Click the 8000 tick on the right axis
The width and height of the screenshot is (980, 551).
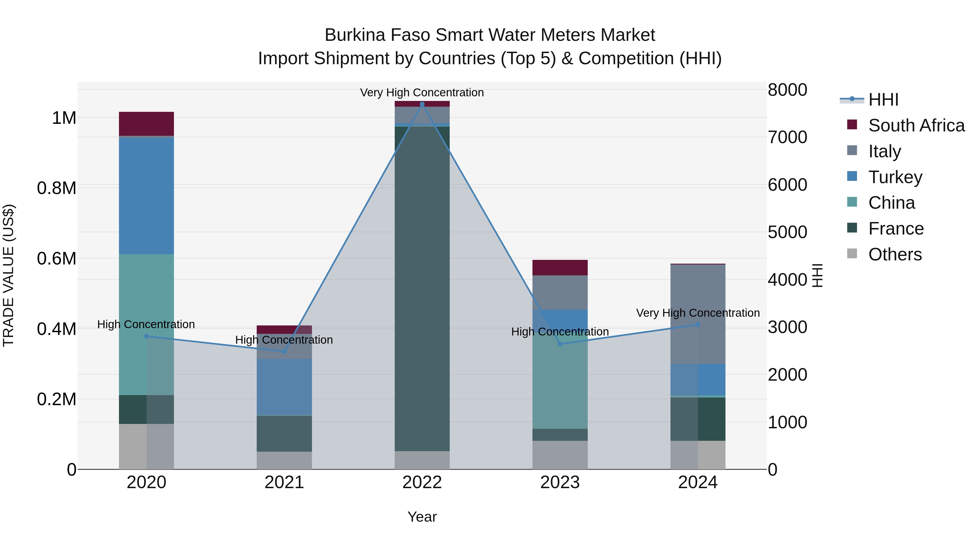[788, 90]
